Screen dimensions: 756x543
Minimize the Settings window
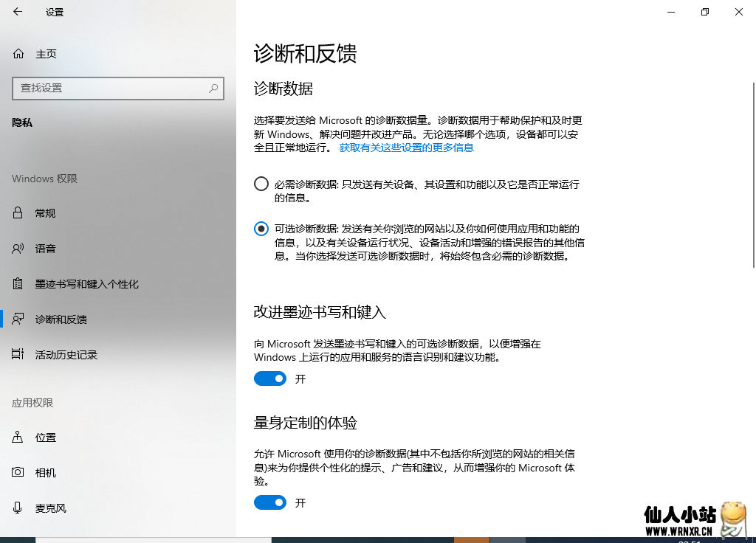pyautogui.click(x=671, y=12)
